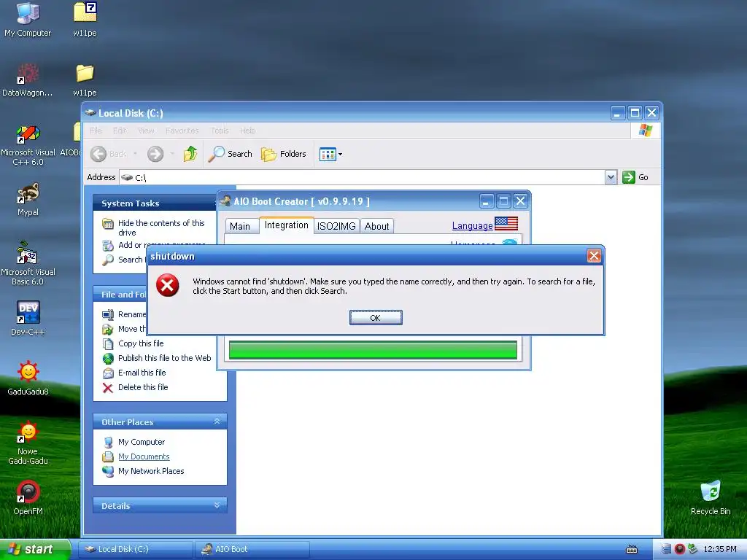Click the red circular tray icon
The height and width of the screenshot is (560, 747).
(679, 549)
